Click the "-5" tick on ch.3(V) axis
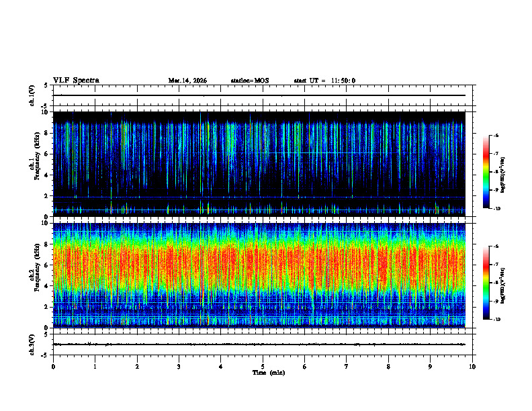 [45, 355]
